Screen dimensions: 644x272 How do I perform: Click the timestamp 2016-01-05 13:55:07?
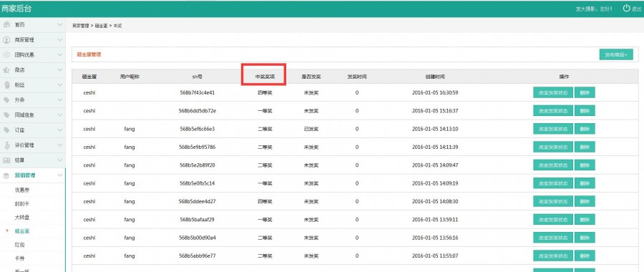(x=435, y=256)
